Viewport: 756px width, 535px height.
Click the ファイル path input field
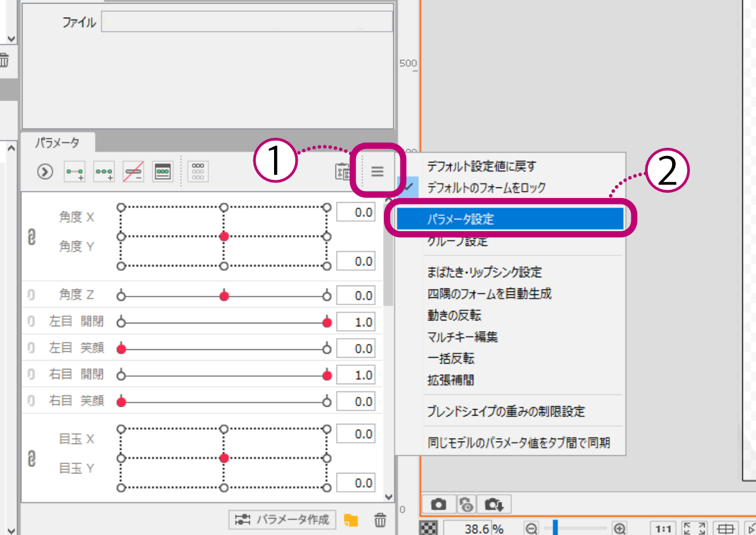[x=247, y=21]
